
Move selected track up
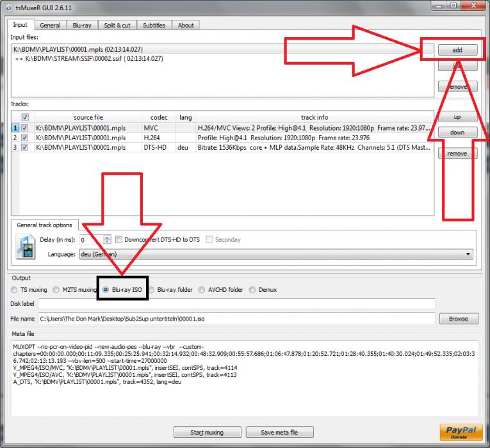point(457,117)
